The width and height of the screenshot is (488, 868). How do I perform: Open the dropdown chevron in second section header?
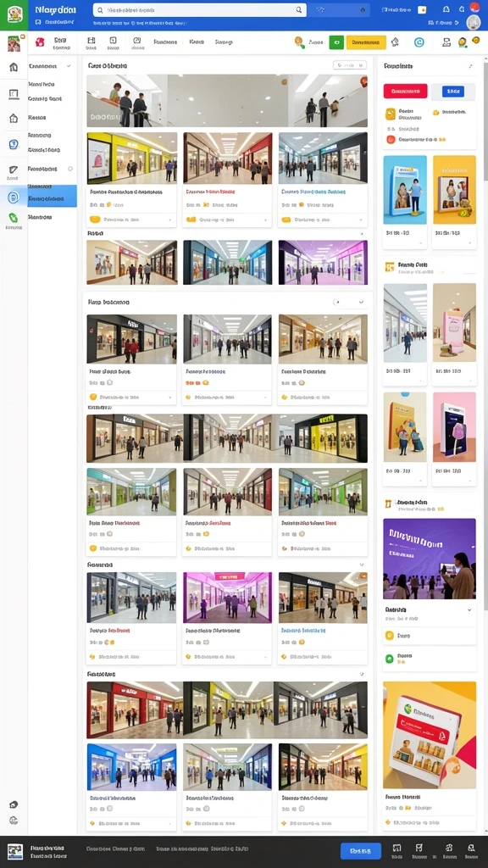click(361, 303)
